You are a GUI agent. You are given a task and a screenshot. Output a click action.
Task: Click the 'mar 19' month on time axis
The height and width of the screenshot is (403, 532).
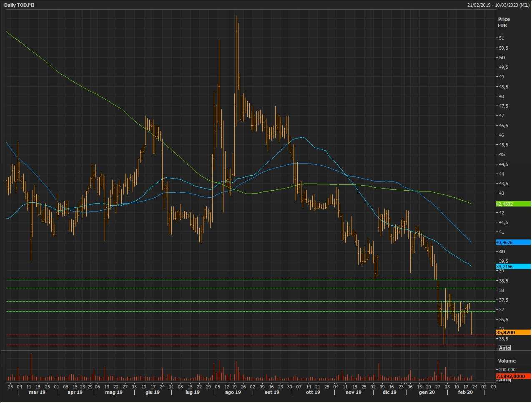point(37,393)
